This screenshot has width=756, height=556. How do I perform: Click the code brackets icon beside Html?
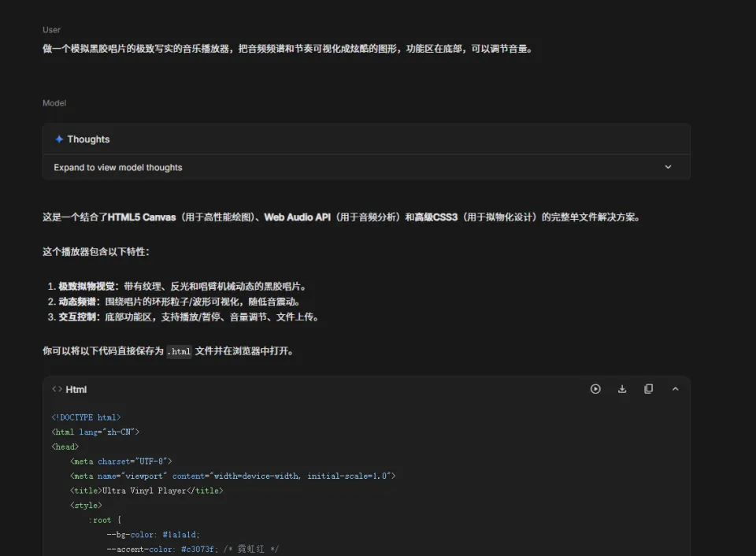click(x=57, y=389)
